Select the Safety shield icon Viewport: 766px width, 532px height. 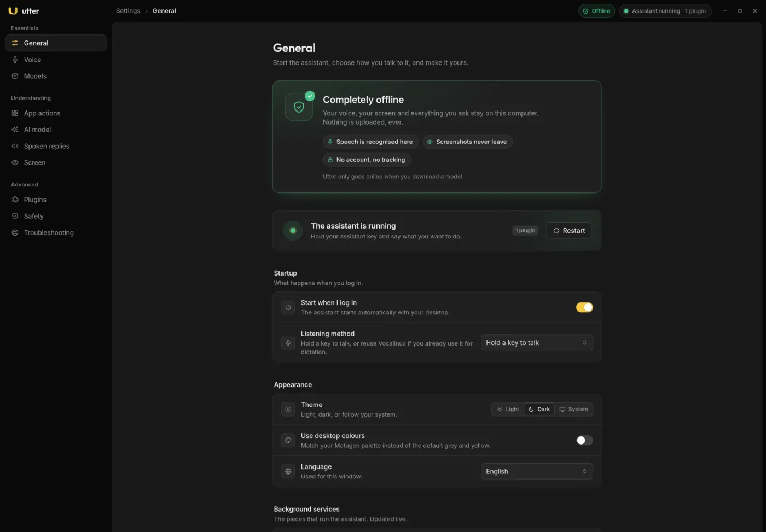(x=15, y=216)
